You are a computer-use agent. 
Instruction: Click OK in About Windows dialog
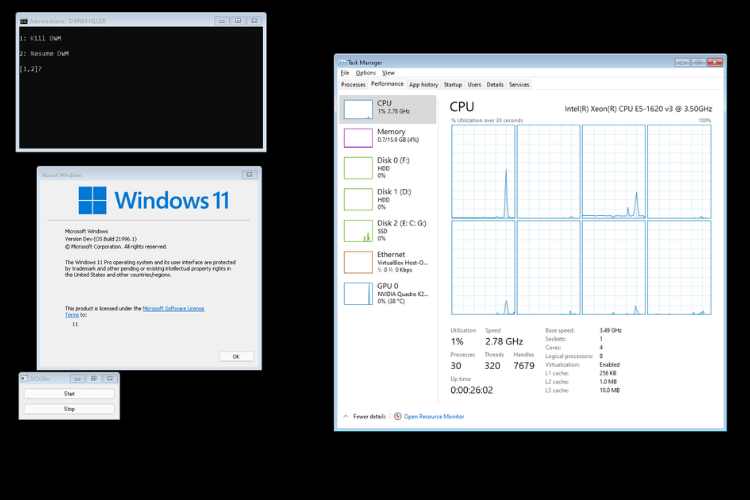[x=236, y=356]
